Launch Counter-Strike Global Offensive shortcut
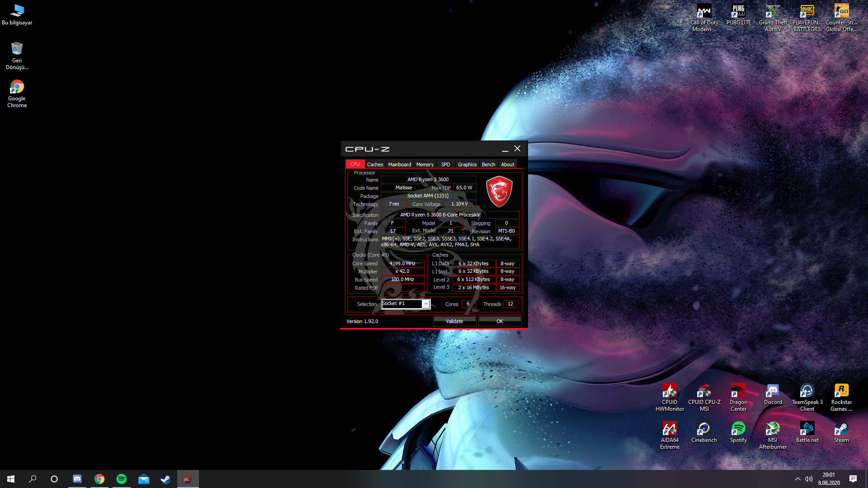Viewport: 868px width, 488px height. pyautogui.click(x=841, y=18)
